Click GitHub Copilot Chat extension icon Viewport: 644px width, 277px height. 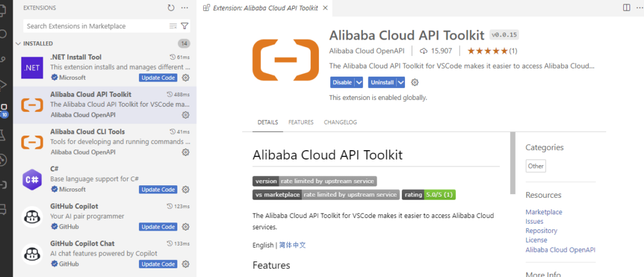(x=32, y=254)
